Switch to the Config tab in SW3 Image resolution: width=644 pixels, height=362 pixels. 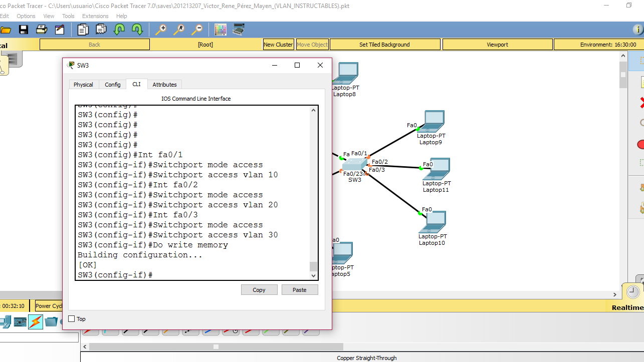click(x=113, y=85)
